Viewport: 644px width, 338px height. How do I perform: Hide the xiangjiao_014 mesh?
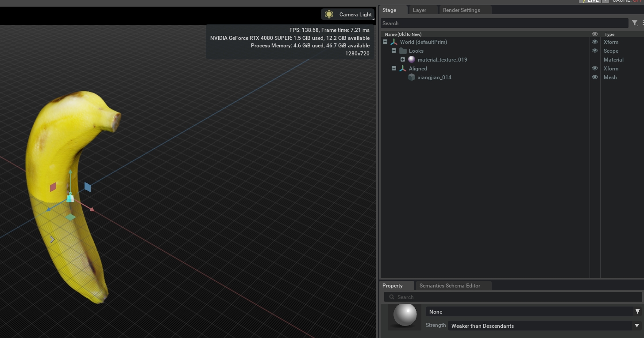click(595, 77)
